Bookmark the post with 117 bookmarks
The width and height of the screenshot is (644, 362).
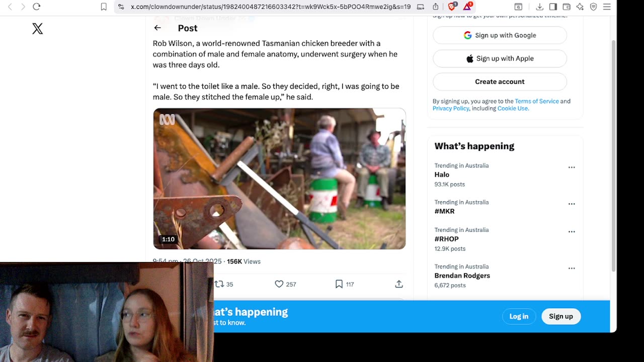tap(345, 284)
